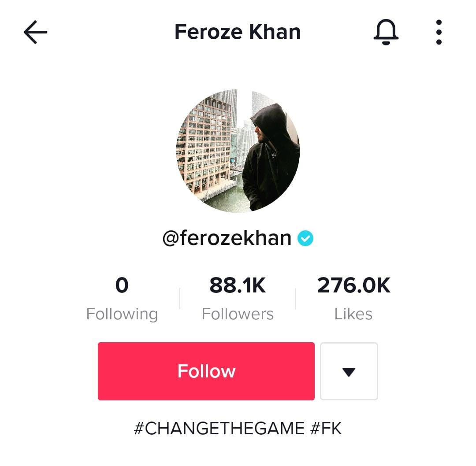Screen dimensions: 476x466
Task: Follow the @ferozekhan account
Action: (206, 371)
